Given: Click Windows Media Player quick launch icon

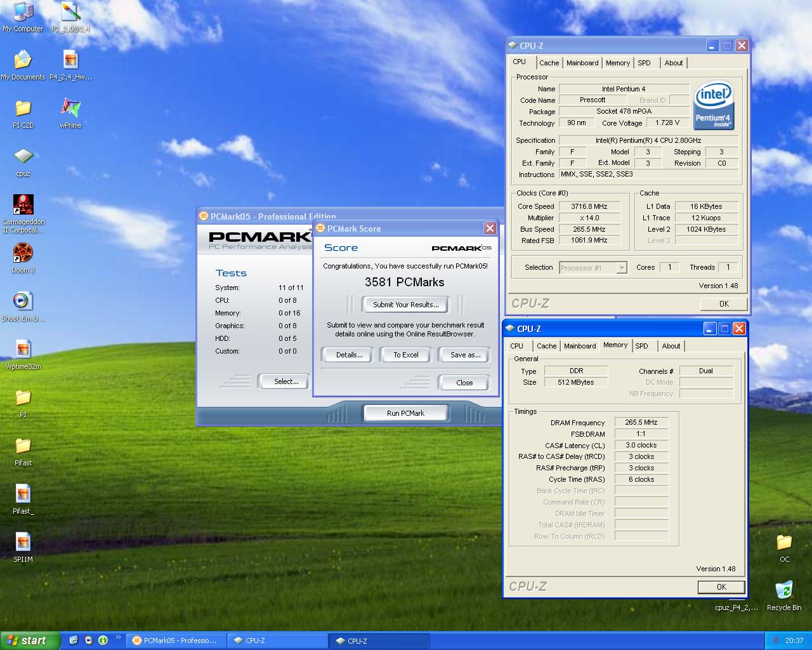Looking at the screenshot, I should (x=88, y=640).
